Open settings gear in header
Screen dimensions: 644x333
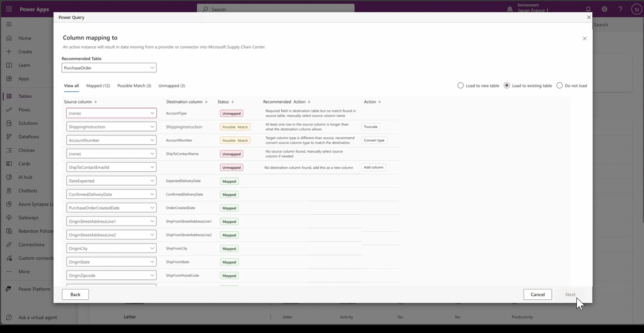604,9
